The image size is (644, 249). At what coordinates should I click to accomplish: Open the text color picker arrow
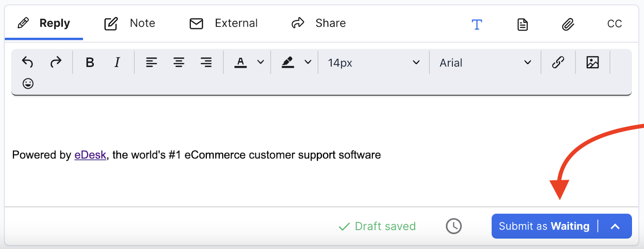point(261,62)
